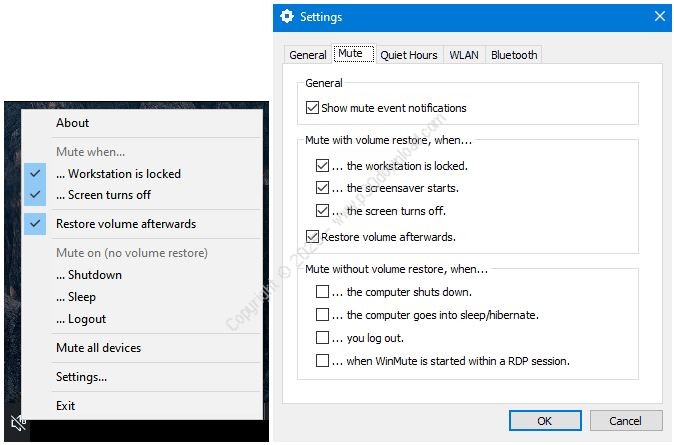This screenshot has width=674, height=445.
Task: Choose Exit from the tray context menu
Action: (65, 406)
